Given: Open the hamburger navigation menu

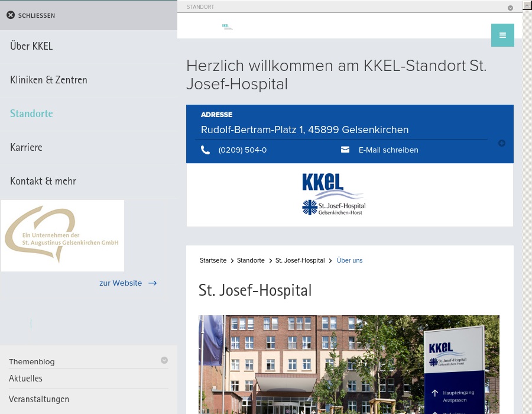Looking at the screenshot, I should 502,35.
